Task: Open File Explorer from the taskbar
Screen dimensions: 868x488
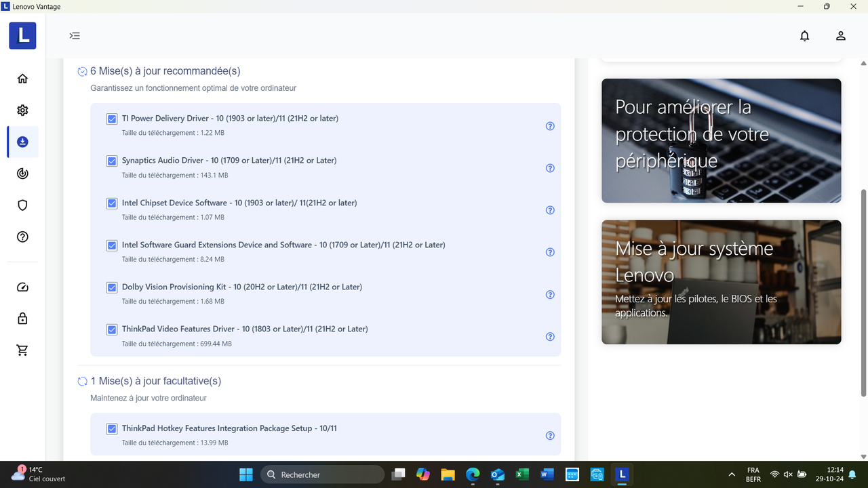Action: point(448,474)
